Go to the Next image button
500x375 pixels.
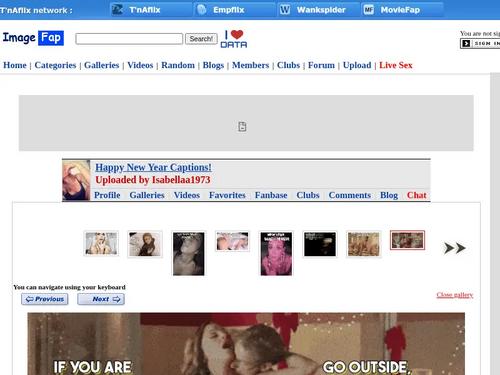(101, 299)
